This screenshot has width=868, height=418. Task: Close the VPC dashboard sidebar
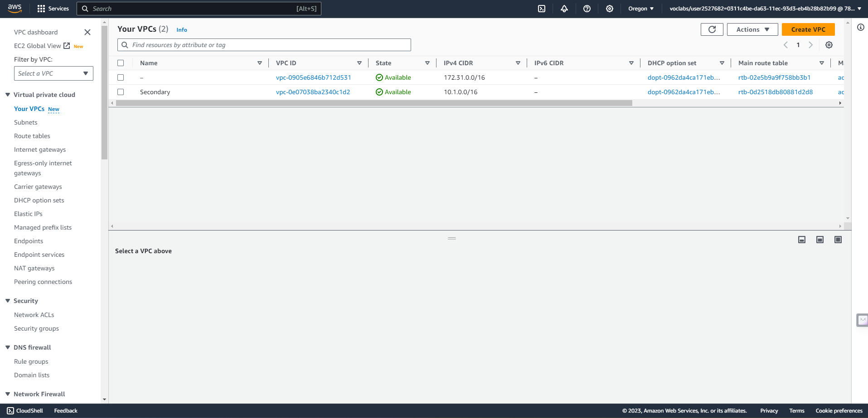(x=87, y=32)
